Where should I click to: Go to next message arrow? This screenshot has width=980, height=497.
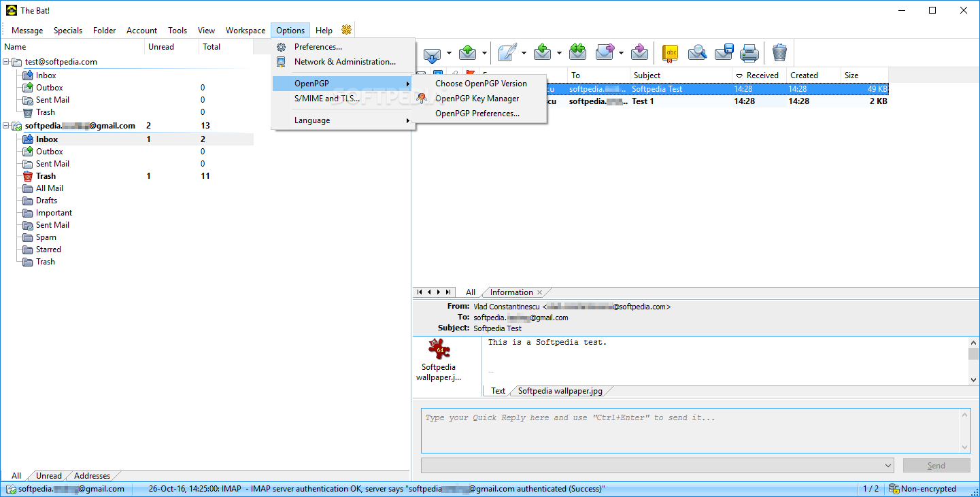(439, 292)
